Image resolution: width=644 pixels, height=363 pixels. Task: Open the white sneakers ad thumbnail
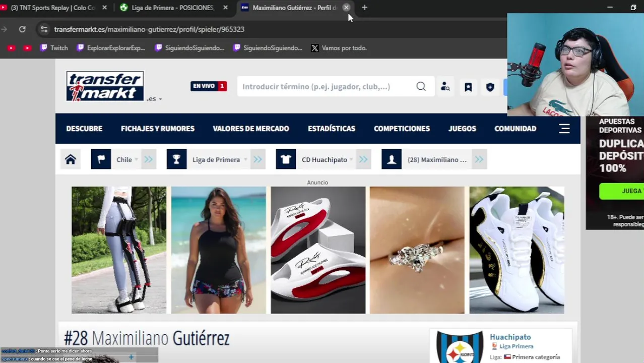[x=517, y=250]
